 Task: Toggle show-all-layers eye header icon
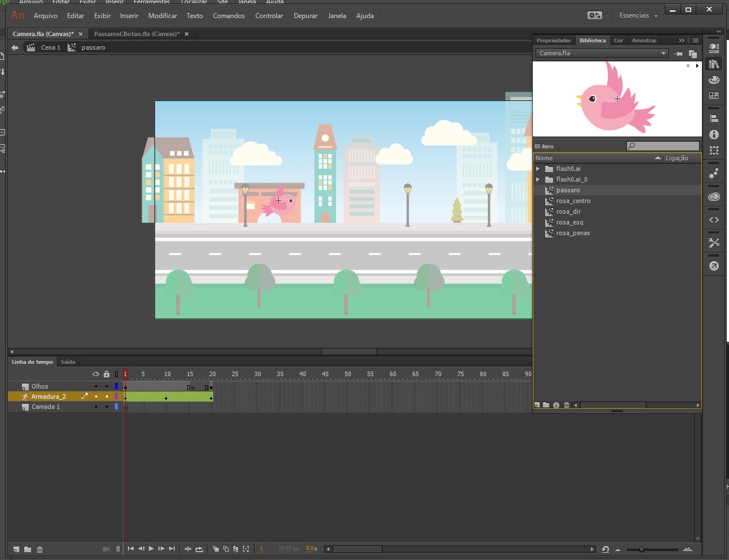coord(96,374)
